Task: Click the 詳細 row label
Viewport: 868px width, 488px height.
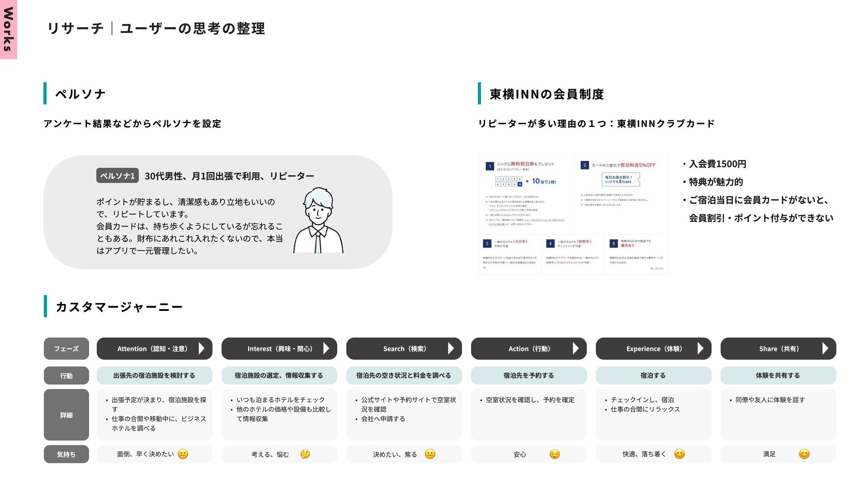Action: [x=66, y=415]
